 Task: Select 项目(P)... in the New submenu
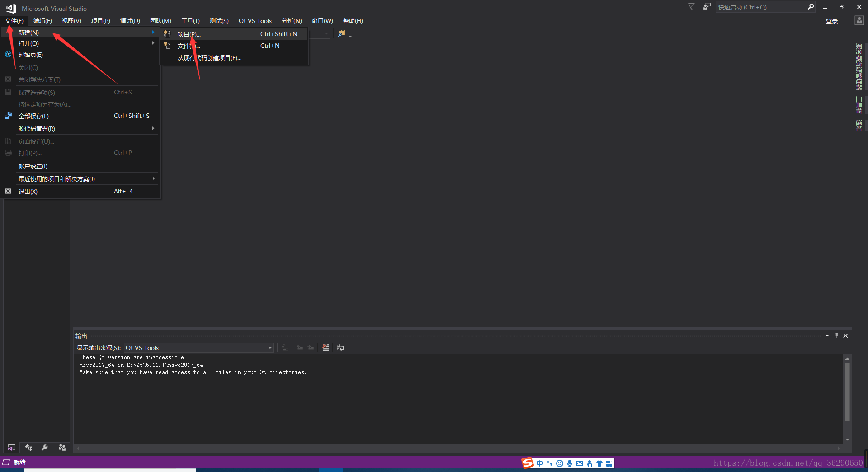[x=234, y=34]
